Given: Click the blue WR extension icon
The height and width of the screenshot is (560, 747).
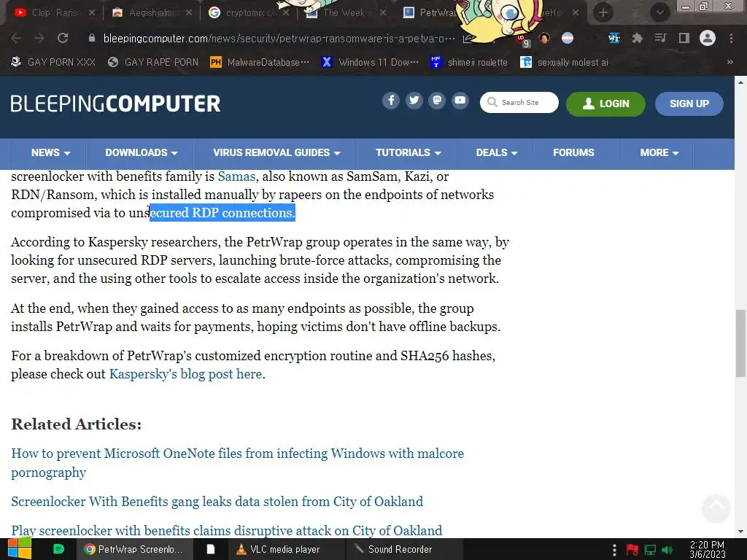Looking at the screenshot, I should pyautogui.click(x=614, y=38).
